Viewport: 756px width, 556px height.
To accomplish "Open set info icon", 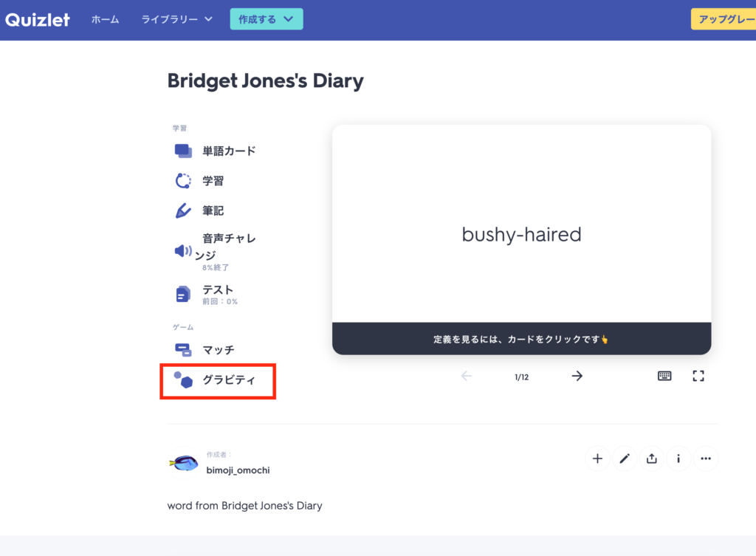I will (x=678, y=459).
